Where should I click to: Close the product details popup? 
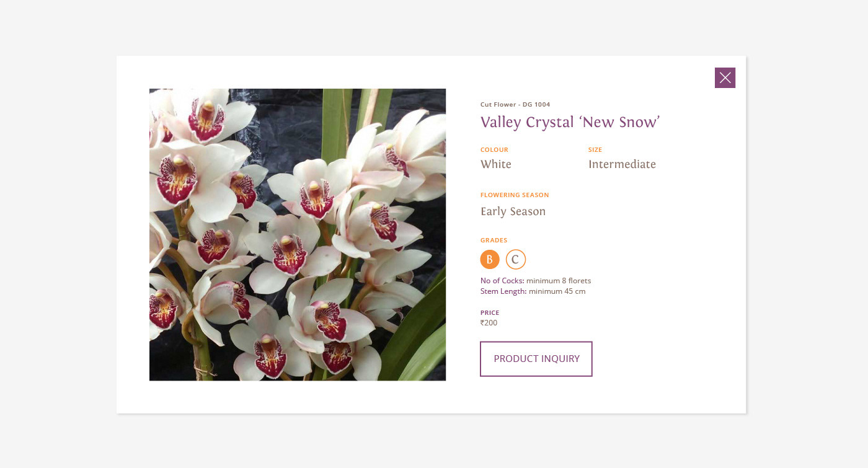[x=725, y=77]
